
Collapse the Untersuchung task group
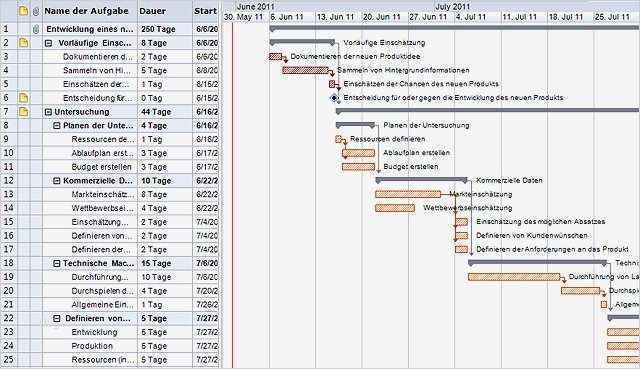coord(48,112)
